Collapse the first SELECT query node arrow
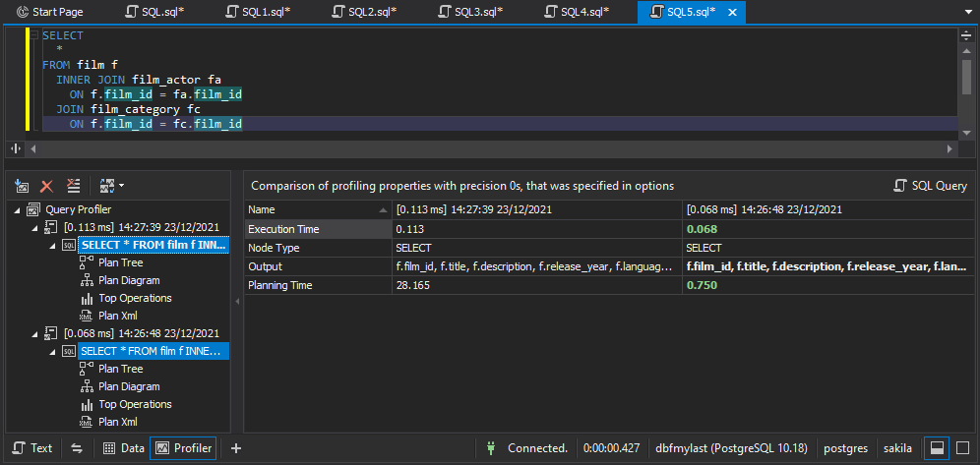Viewport: 980px width, 465px height. [x=53, y=246]
